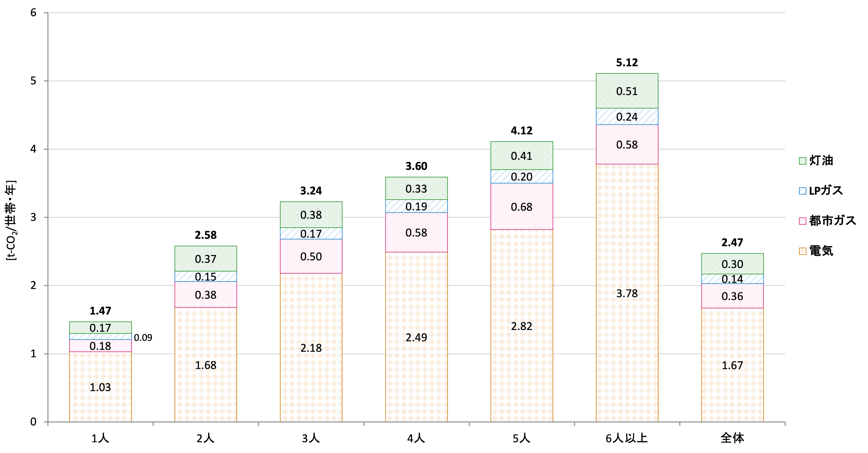
Task: Select the 3人 axis category label
Action: [x=311, y=438]
